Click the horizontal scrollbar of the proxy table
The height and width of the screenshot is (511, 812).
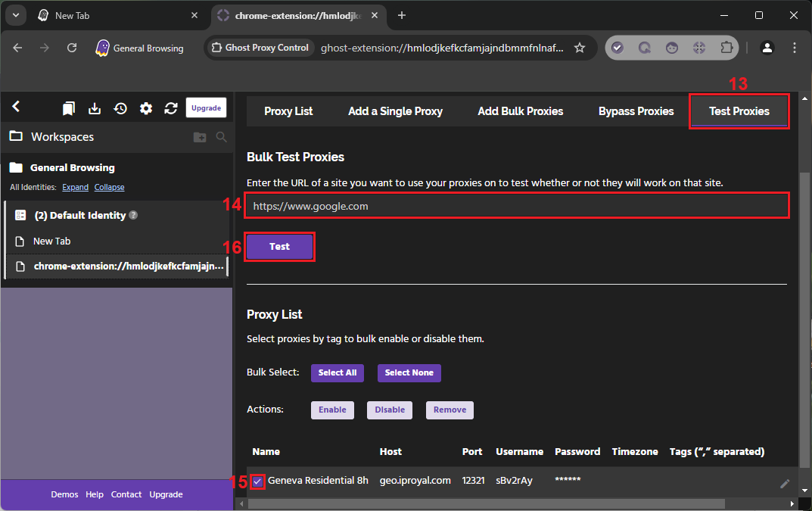(x=487, y=503)
